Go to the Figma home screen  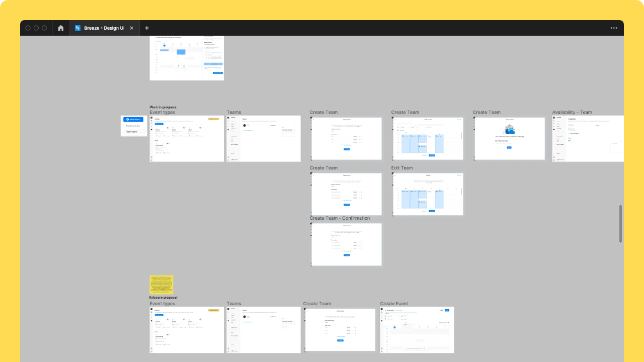pos(61,28)
